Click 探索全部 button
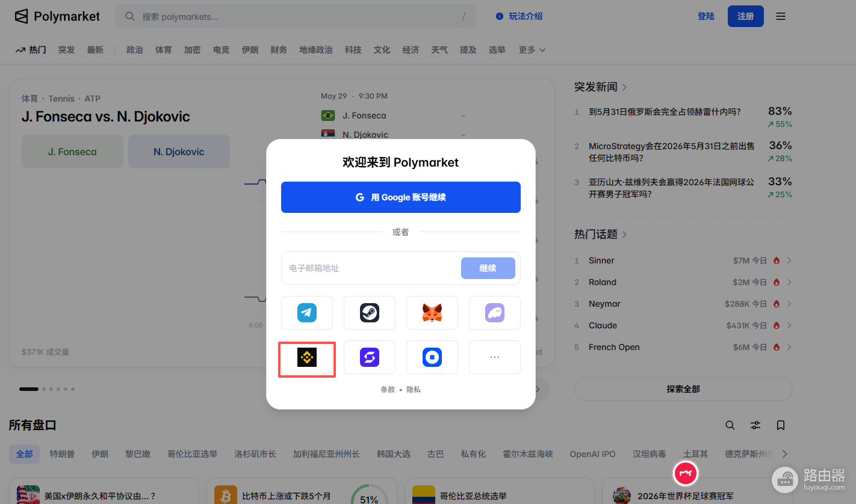Viewport: 856px width, 504px height. click(683, 389)
